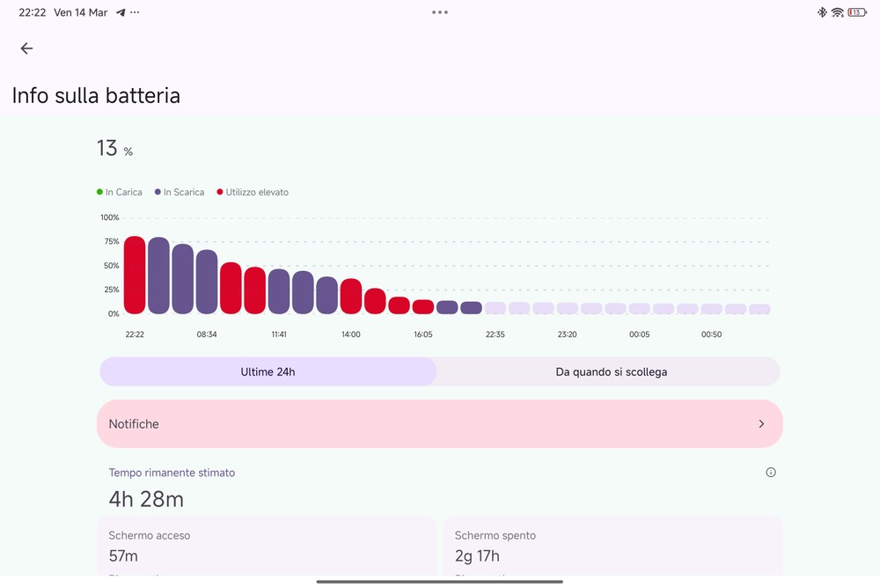Tap the Wi-Fi icon in status bar
This screenshot has width=880, height=588.
tap(837, 12)
